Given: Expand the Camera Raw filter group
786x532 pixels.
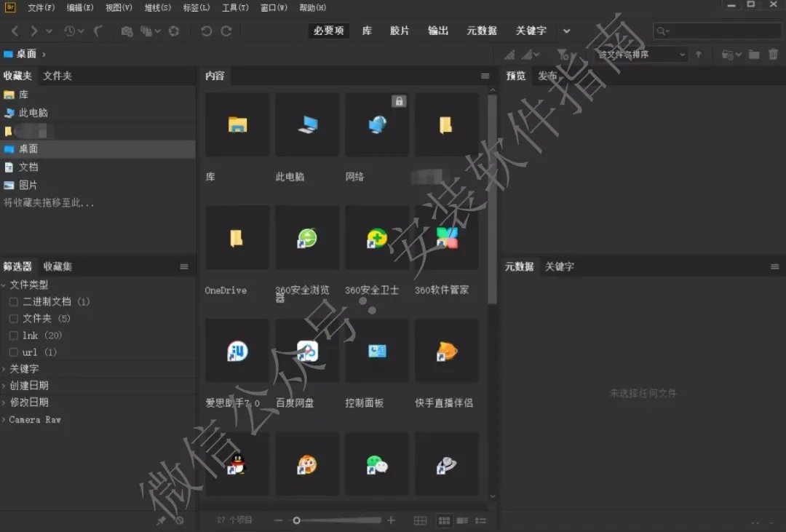Looking at the screenshot, I should click(x=4, y=420).
